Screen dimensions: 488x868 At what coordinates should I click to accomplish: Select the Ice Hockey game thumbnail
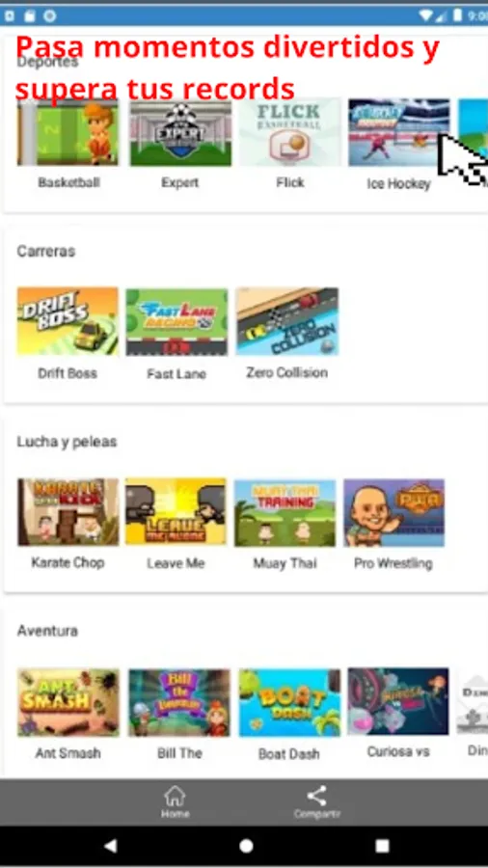399,132
